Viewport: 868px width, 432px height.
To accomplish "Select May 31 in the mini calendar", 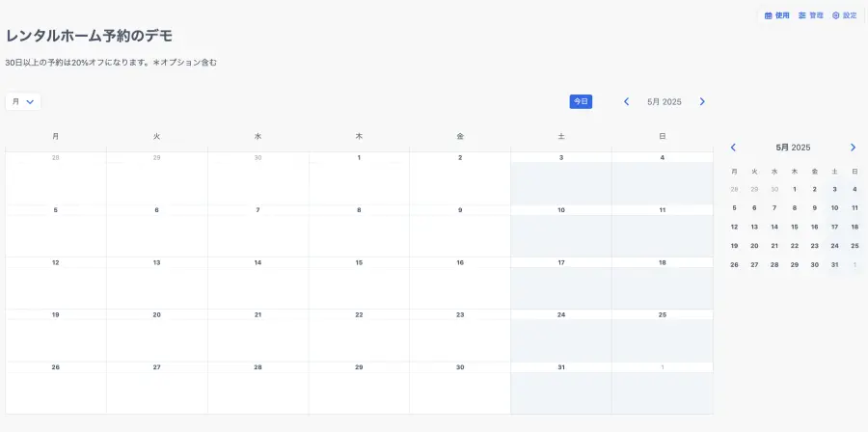I will click(x=834, y=264).
